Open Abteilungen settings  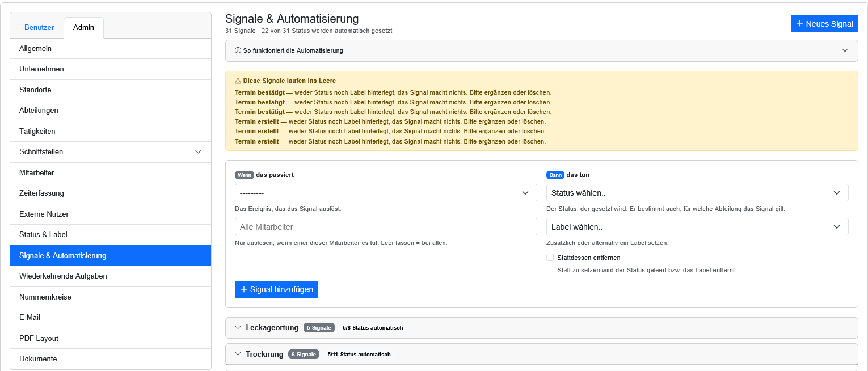(111, 111)
